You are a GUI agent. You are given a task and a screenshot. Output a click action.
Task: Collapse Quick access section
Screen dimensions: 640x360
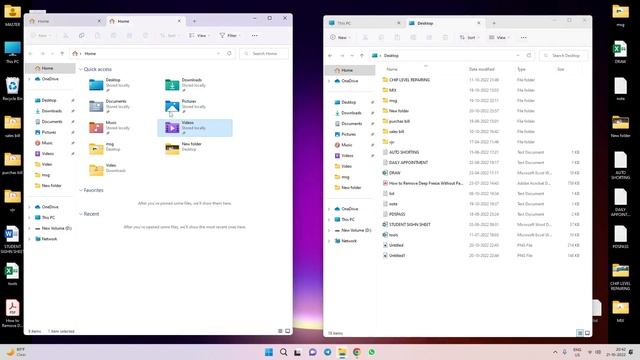pos(80,69)
